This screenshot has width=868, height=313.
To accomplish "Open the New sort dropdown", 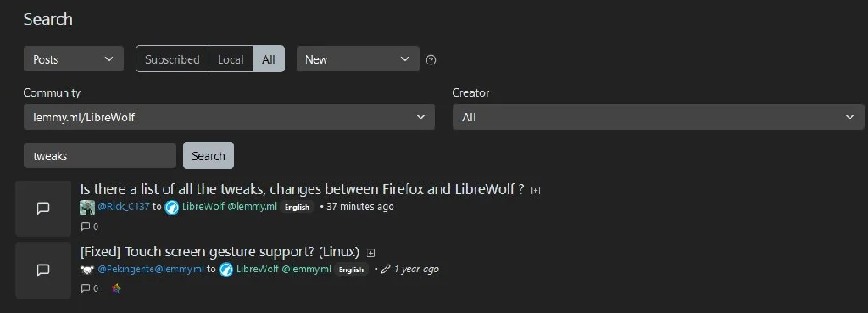I will click(x=358, y=59).
